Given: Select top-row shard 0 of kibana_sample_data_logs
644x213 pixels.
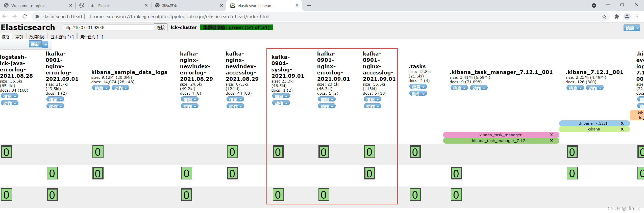Looking at the screenshot, I should point(98,152).
